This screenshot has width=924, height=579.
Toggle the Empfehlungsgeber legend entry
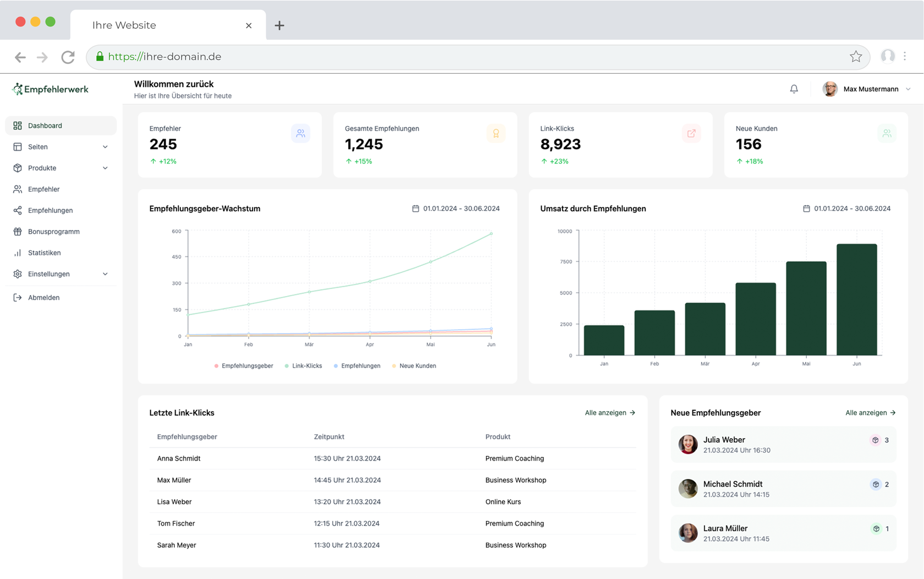coord(244,365)
